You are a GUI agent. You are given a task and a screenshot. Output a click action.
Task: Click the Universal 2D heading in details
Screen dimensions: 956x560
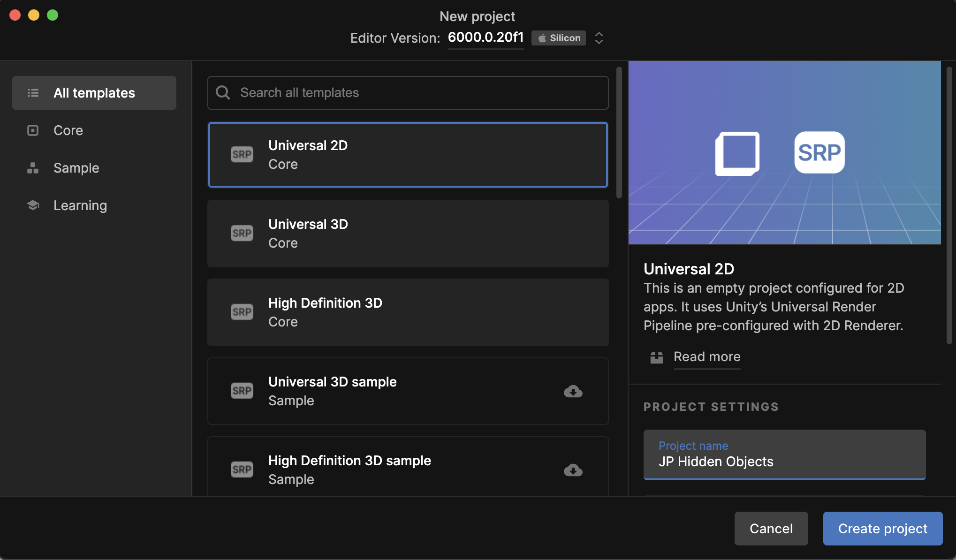click(689, 269)
